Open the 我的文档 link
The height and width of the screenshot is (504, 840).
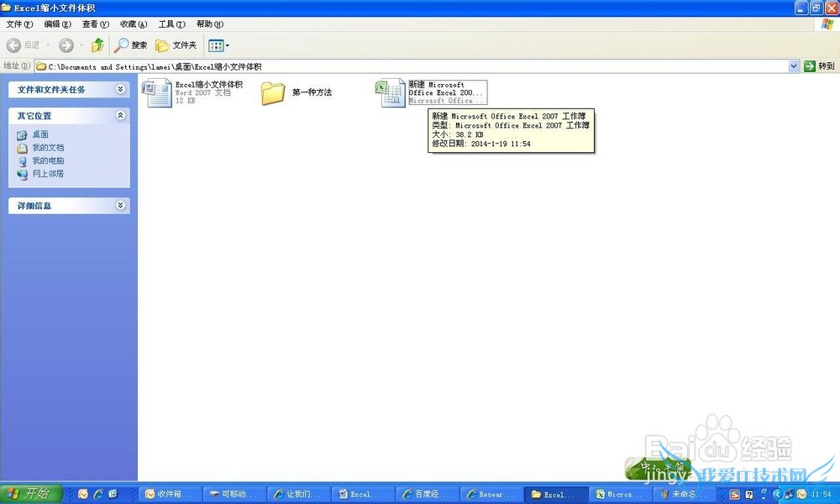[48, 147]
